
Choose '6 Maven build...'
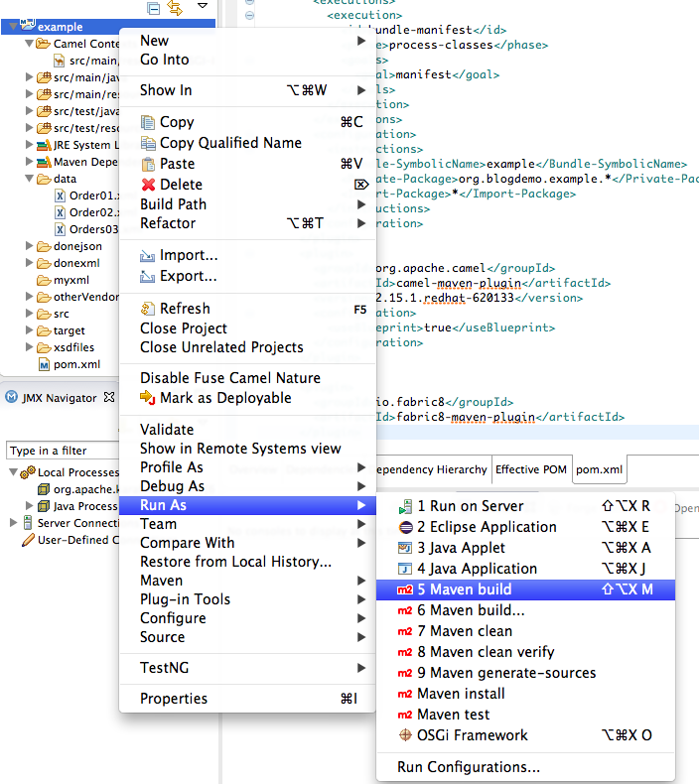click(x=525, y=610)
